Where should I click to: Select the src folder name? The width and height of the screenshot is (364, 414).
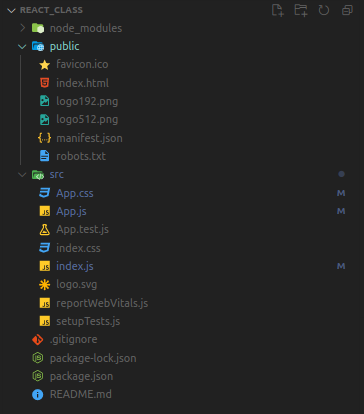click(x=57, y=175)
